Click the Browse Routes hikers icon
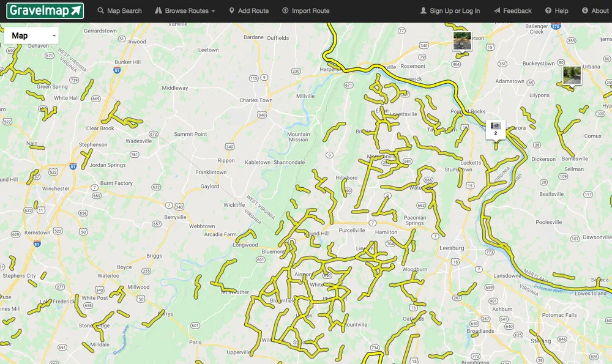The height and width of the screenshot is (364, 612). 158,10
